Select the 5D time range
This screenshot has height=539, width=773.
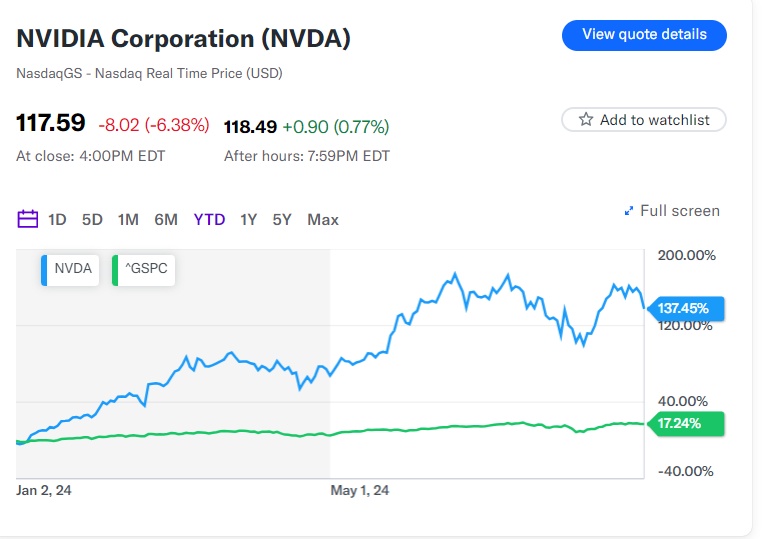click(x=92, y=219)
